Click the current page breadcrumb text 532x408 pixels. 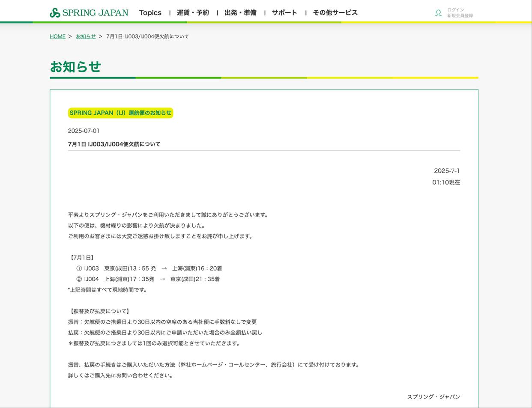tap(147, 36)
